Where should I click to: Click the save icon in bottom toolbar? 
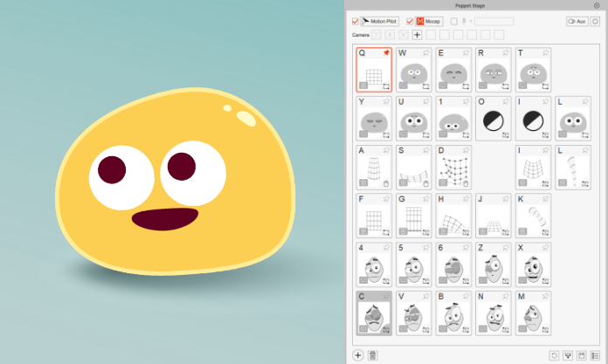(581, 355)
